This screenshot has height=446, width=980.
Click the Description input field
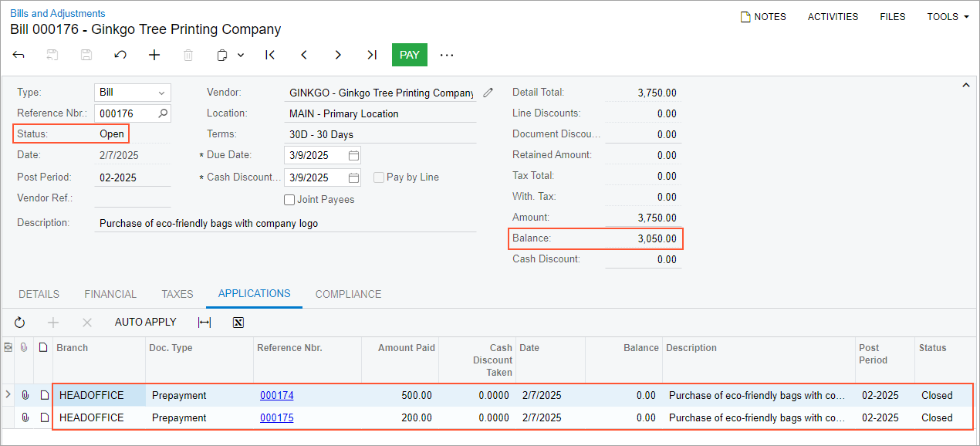(286, 224)
